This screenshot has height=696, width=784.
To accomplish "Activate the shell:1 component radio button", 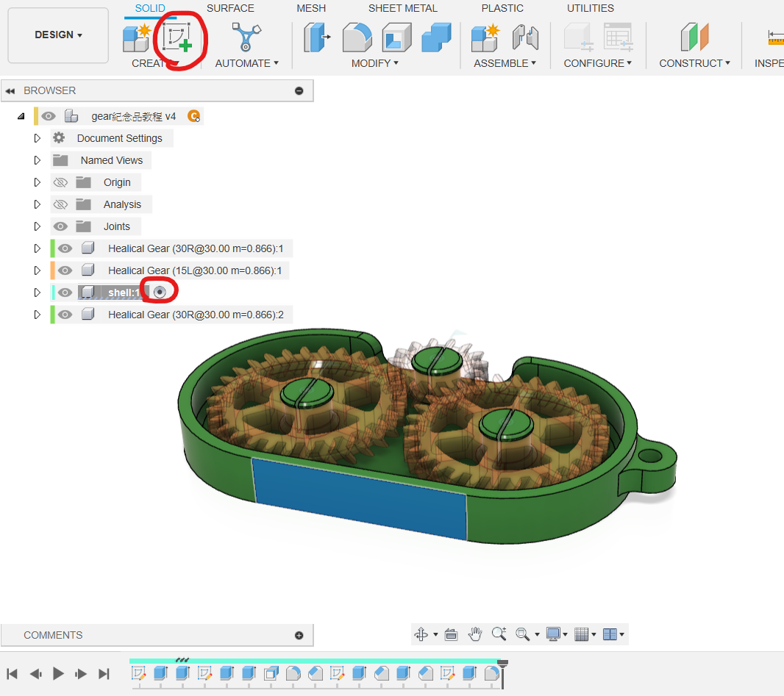I will 160,293.
